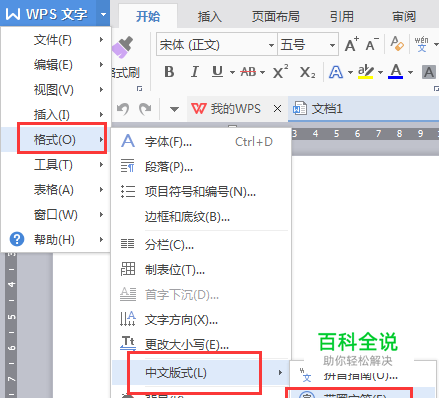This screenshot has height=398, width=439.
Task: Open the 窗口(W) menu
Action: click(56, 215)
